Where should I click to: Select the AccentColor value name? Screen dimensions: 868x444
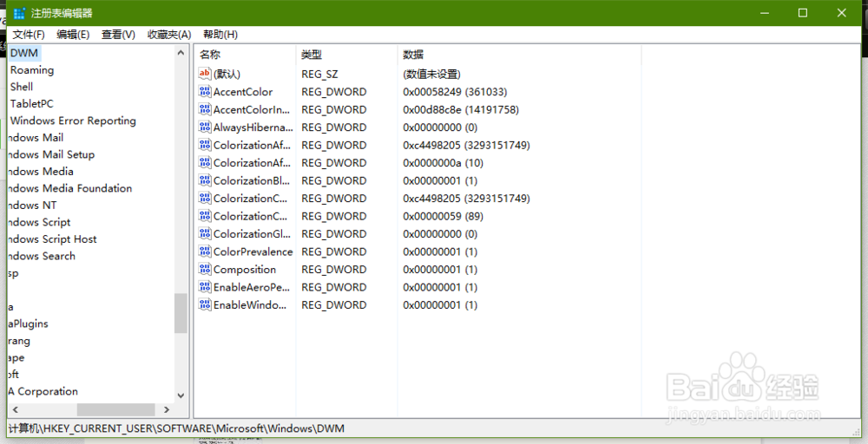[243, 92]
